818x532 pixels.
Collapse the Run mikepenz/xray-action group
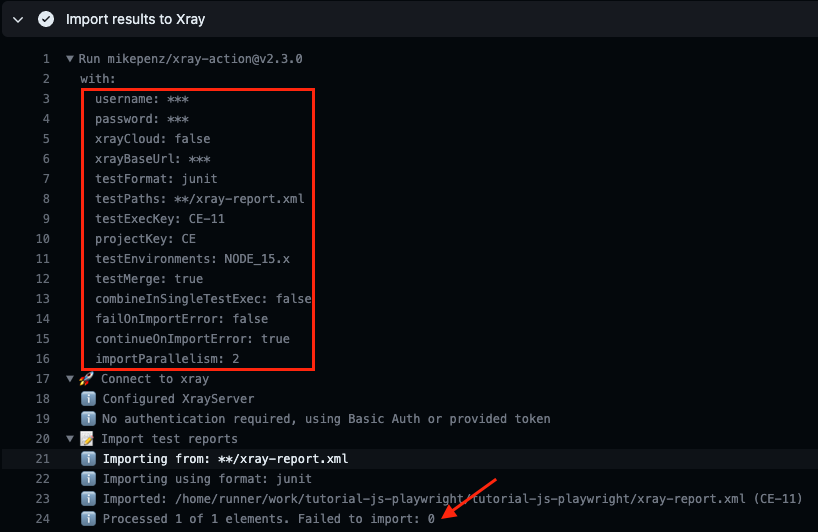(70, 59)
